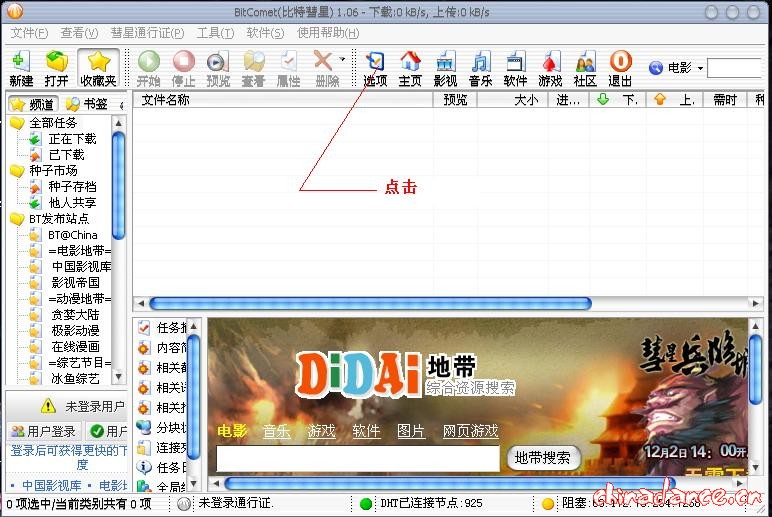Open 贪婪大陆 site entry
This screenshot has width=772, height=517.
[x=76, y=314]
